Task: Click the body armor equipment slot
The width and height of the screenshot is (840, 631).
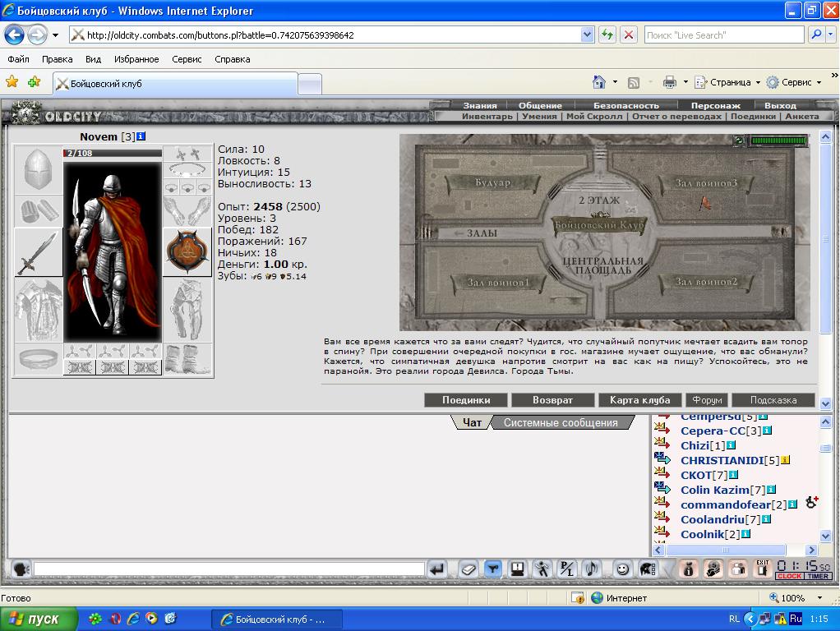Action: (x=38, y=310)
